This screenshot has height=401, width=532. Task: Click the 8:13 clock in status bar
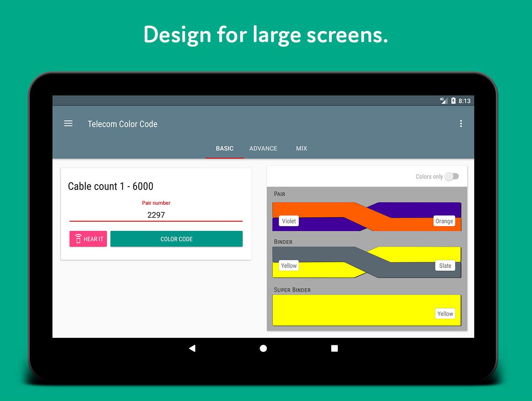[x=464, y=101]
